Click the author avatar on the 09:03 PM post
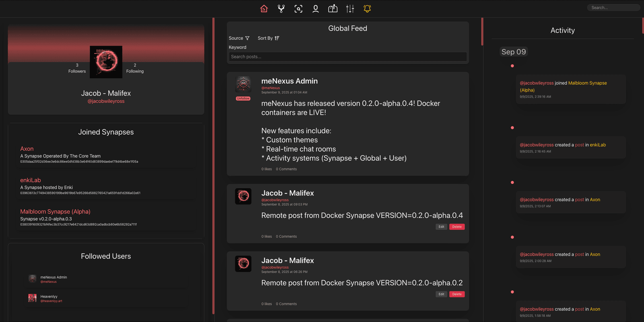The height and width of the screenshot is (322, 644). coord(243,196)
